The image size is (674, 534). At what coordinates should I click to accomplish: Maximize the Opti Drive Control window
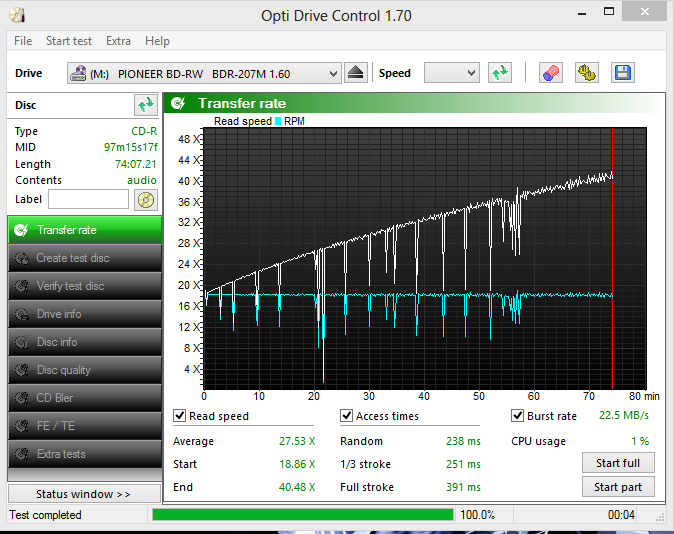[x=609, y=12]
